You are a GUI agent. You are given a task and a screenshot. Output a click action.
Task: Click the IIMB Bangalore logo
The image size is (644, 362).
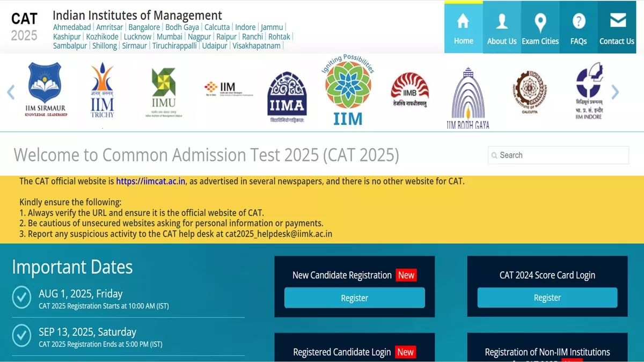coord(410,90)
